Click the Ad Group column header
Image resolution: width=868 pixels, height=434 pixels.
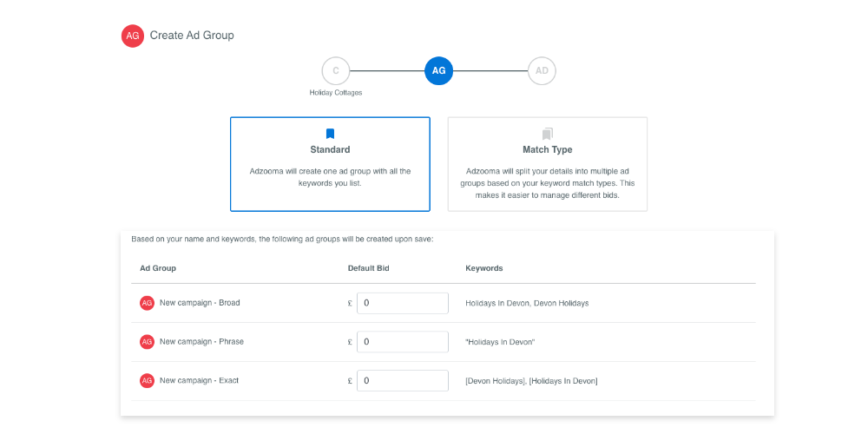pyautogui.click(x=158, y=268)
